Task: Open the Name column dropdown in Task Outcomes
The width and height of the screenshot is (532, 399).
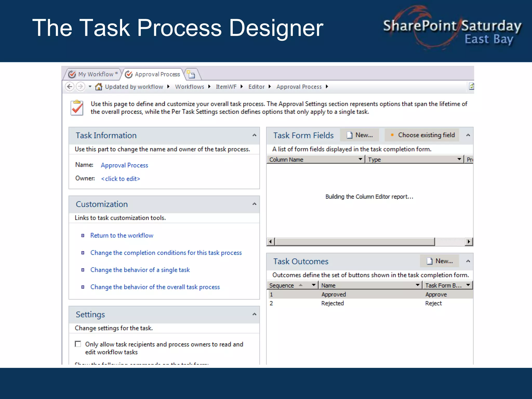Action: coord(417,285)
